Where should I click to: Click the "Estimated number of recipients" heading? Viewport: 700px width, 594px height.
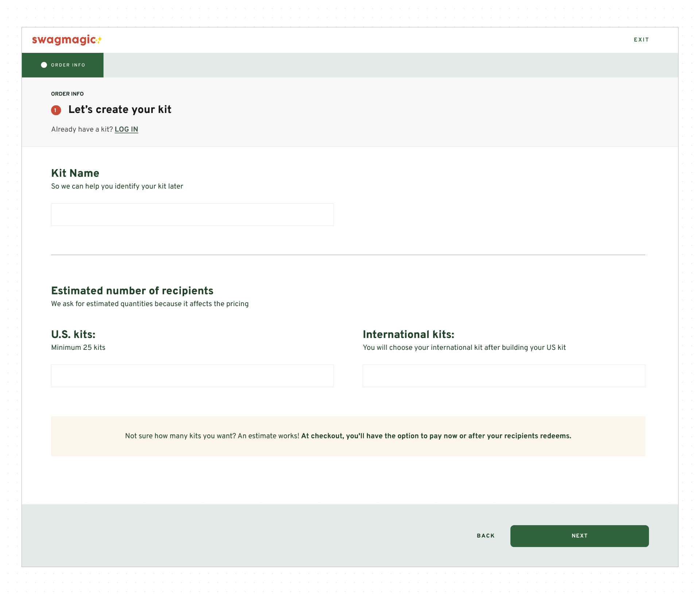click(132, 291)
